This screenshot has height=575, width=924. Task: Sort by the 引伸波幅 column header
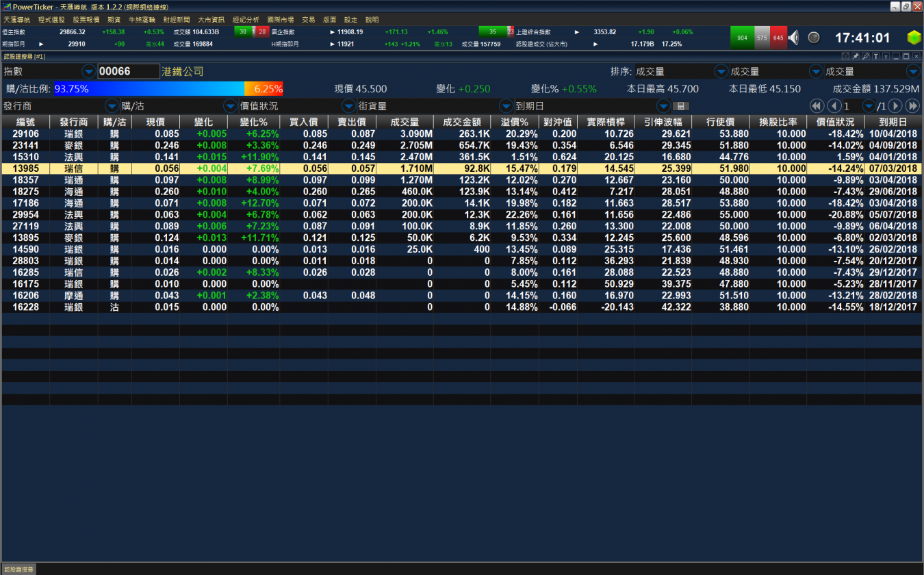(x=663, y=122)
